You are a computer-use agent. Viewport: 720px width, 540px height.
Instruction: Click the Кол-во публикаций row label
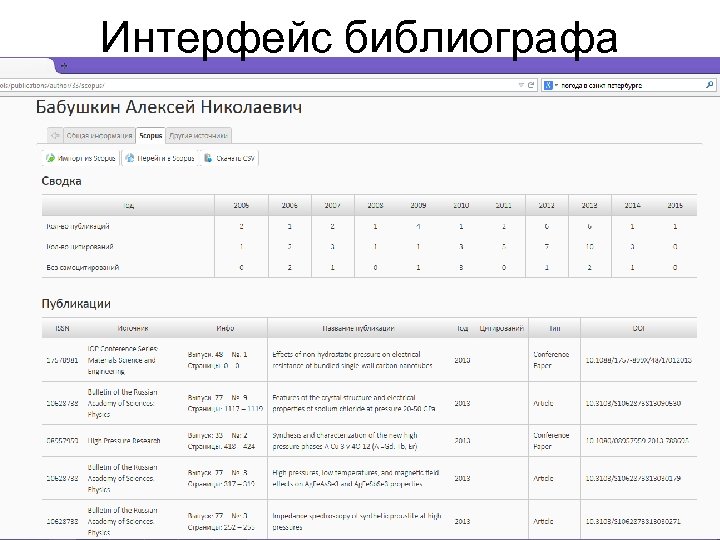coord(78,226)
